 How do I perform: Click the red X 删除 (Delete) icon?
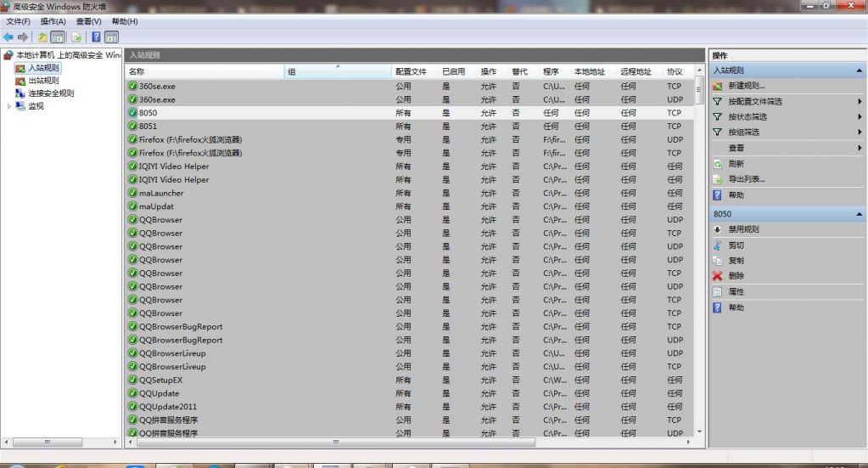tap(718, 276)
